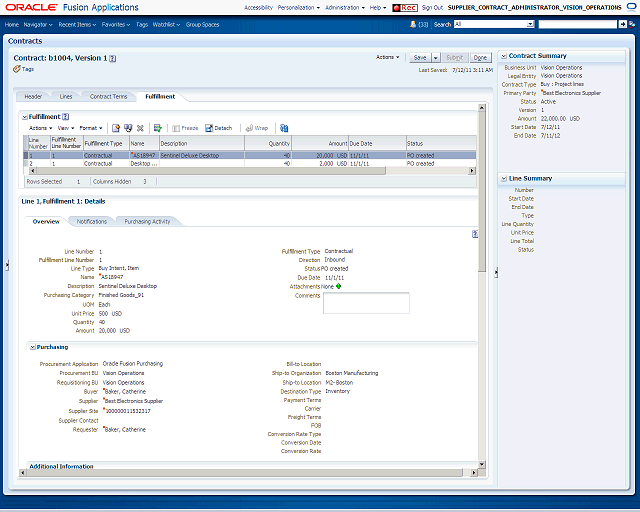Click the Wrap text button
Image resolution: width=640 pixels, height=512 pixels.
point(257,128)
